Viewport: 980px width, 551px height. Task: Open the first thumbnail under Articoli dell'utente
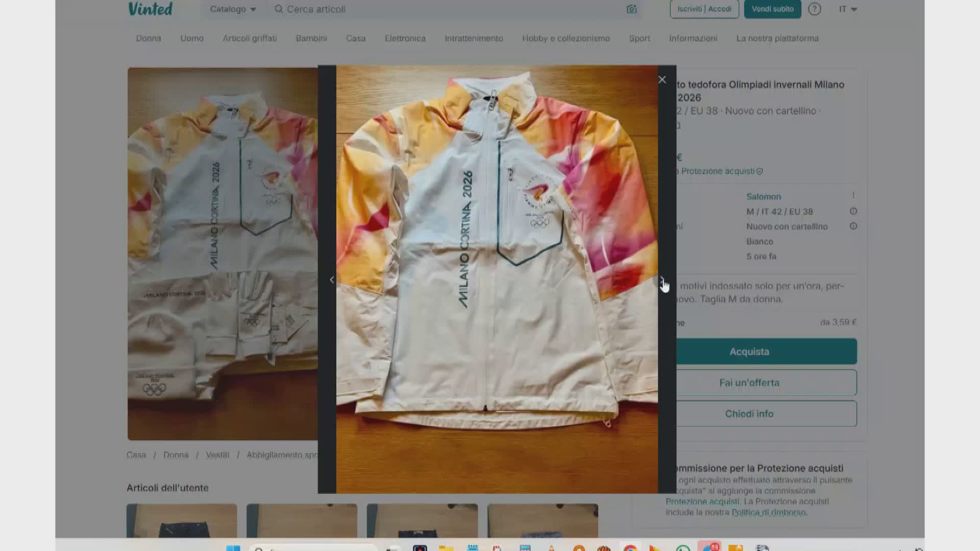pos(182,520)
